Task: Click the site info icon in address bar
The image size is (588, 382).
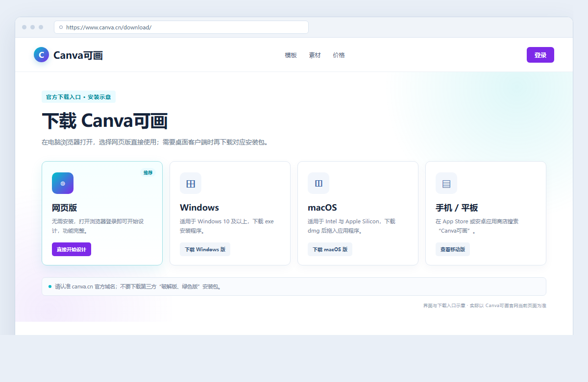Action: click(61, 27)
